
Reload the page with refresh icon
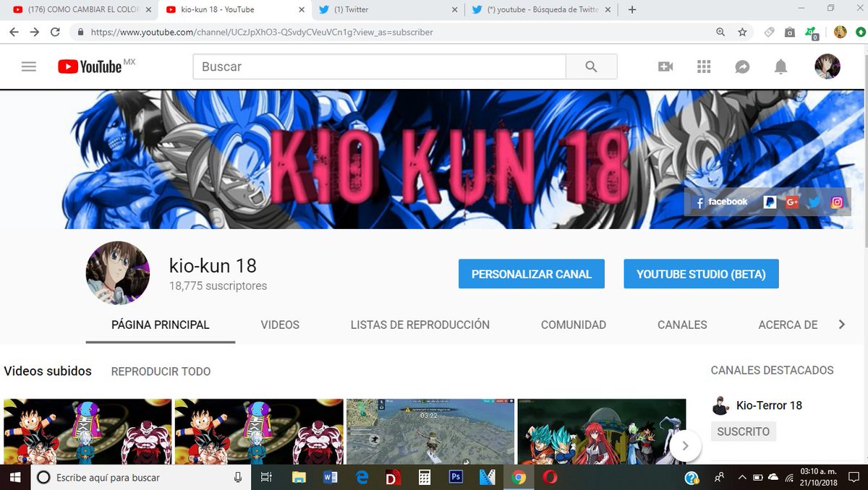pyautogui.click(x=55, y=32)
